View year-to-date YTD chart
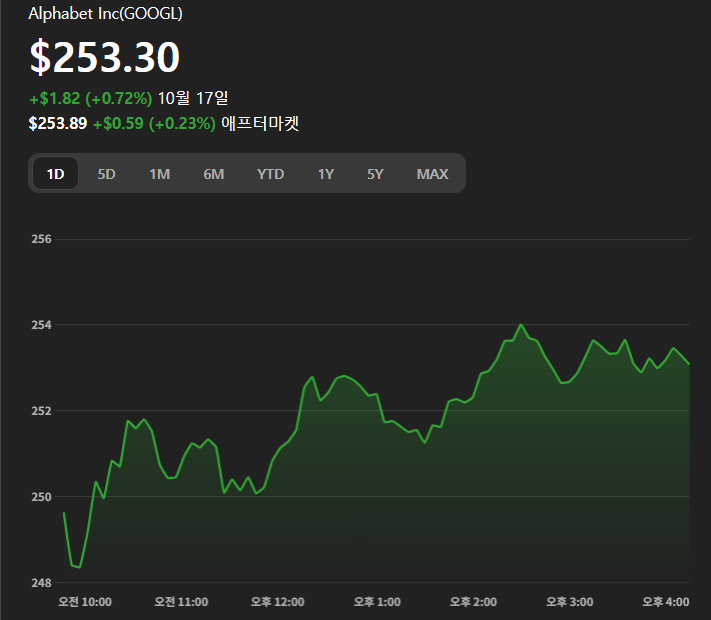The image size is (711, 620). [x=270, y=174]
